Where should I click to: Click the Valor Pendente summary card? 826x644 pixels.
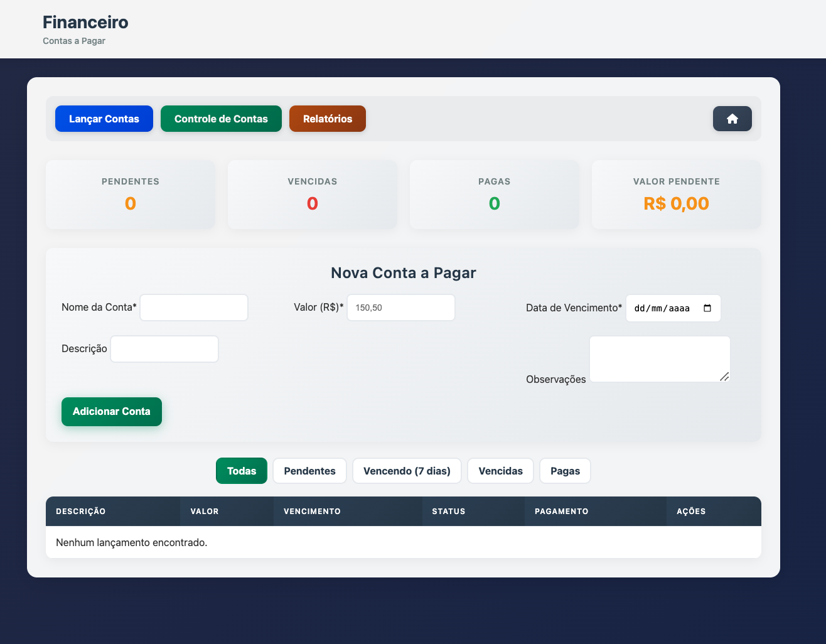pyautogui.click(x=676, y=195)
